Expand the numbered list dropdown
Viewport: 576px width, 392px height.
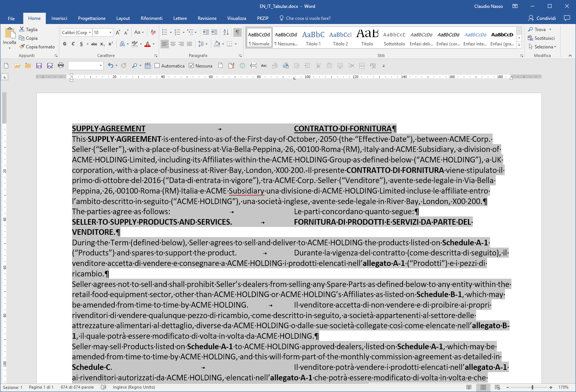point(183,33)
